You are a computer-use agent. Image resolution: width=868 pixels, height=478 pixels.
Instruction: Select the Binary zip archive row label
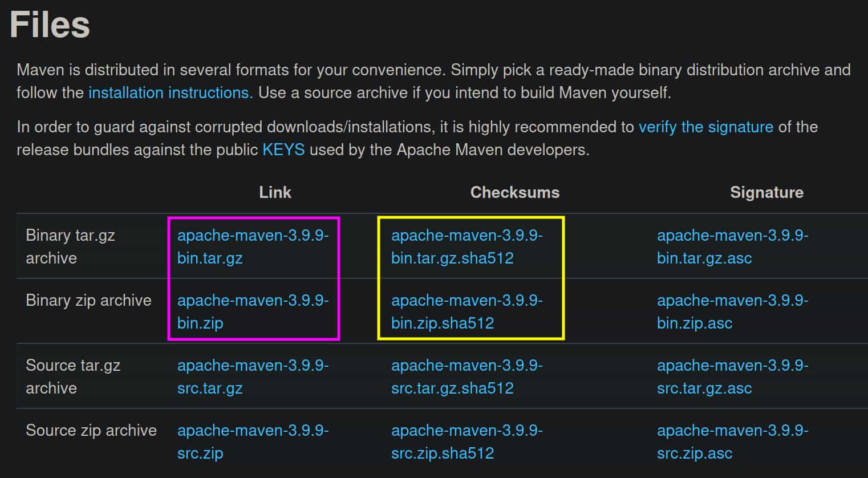[x=88, y=300]
